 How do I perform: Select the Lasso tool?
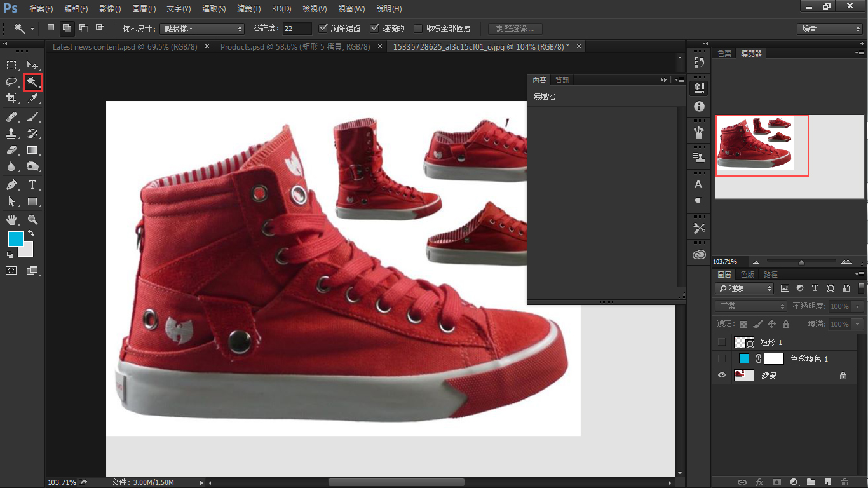(11, 81)
